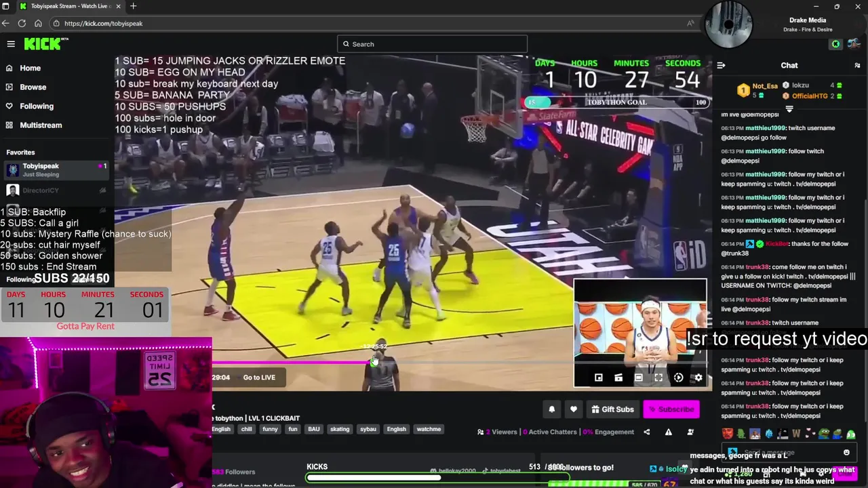
Task: Click KickBot username in chat
Action: 777,244
